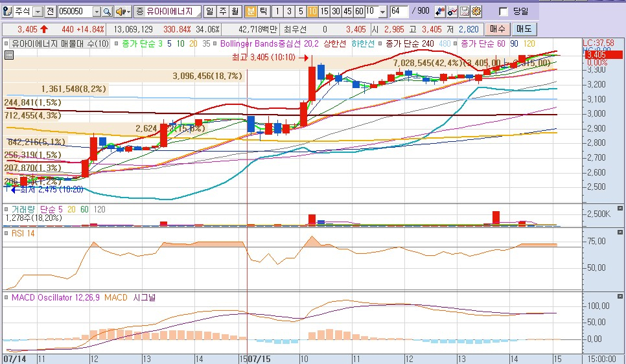Open the minute interval dropdown arrow
626x364 pixels.
pos(382,12)
